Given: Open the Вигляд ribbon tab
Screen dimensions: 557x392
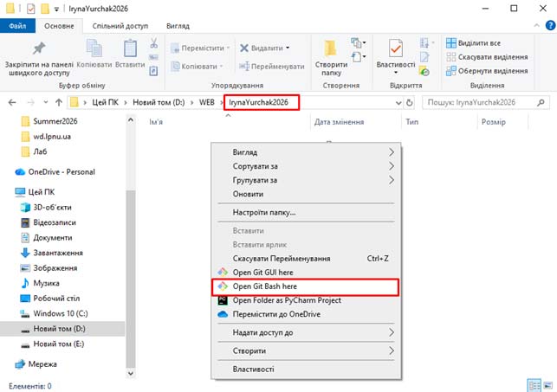Looking at the screenshot, I should [x=178, y=26].
